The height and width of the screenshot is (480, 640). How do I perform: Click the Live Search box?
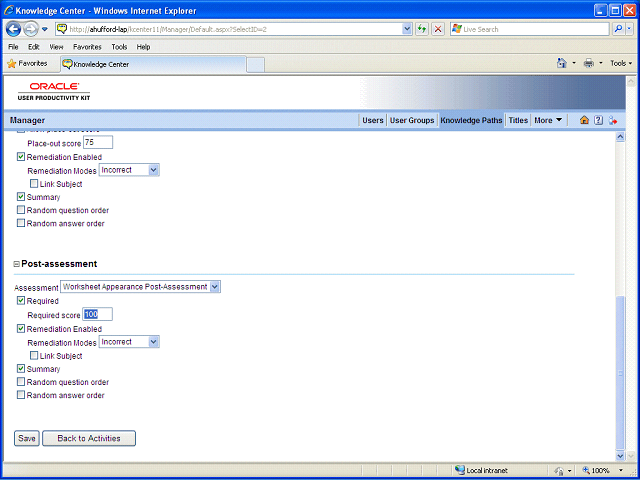click(530, 29)
